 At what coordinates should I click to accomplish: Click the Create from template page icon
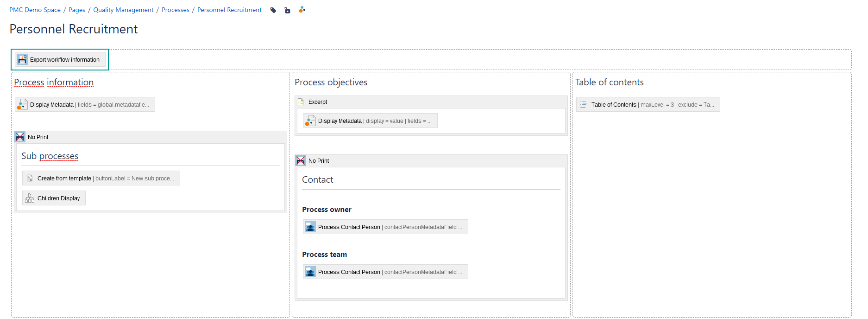pyautogui.click(x=30, y=178)
